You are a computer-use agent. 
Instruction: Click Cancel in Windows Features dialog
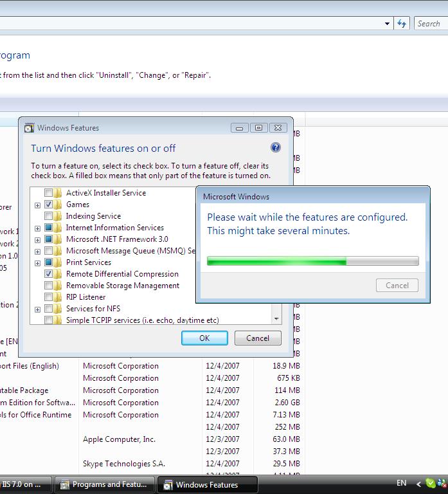coord(258,338)
